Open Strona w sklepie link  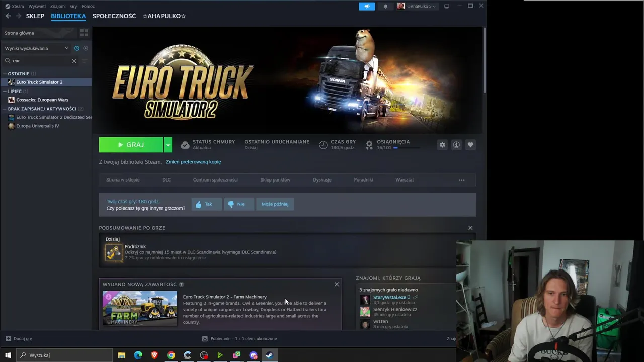123,180
